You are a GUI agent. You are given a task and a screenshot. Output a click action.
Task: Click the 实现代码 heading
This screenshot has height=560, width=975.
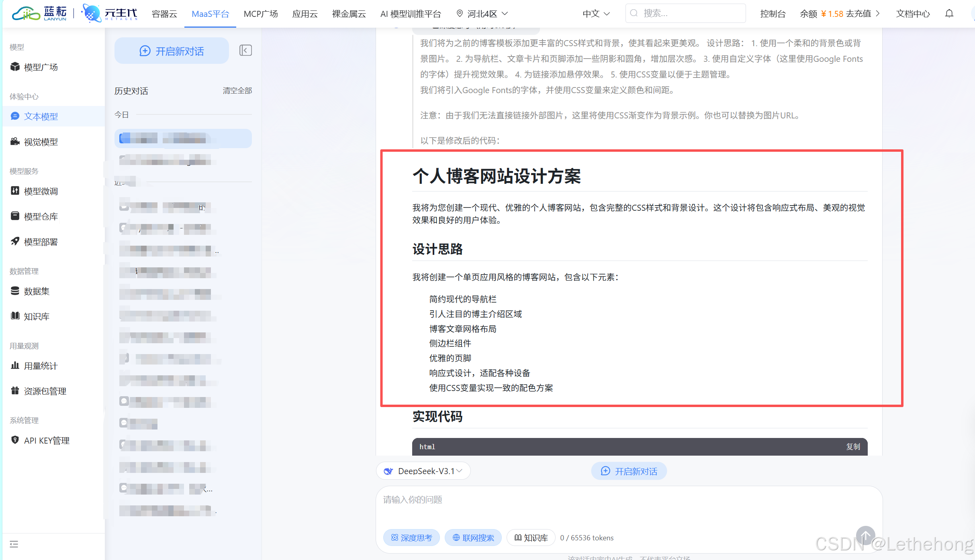(x=437, y=416)
